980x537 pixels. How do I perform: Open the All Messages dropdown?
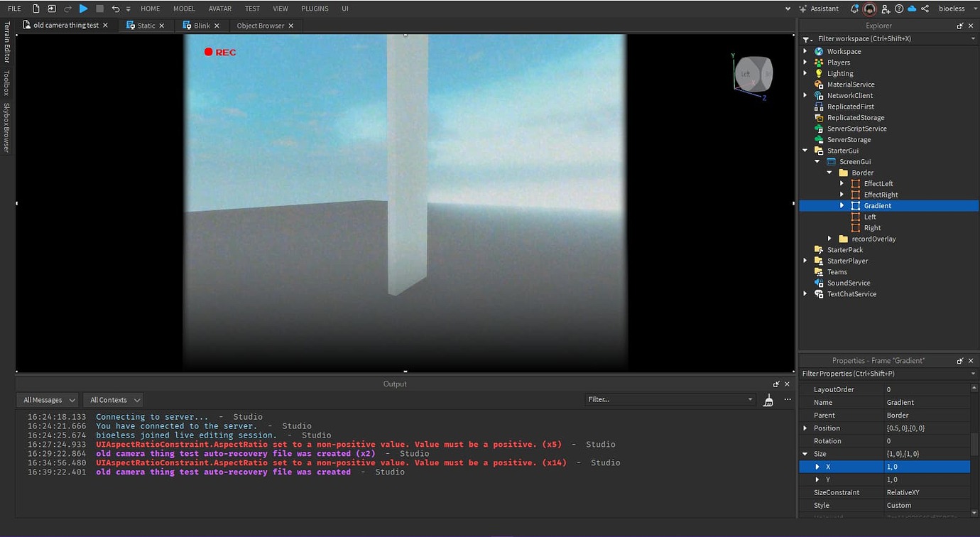coord(48,400)
